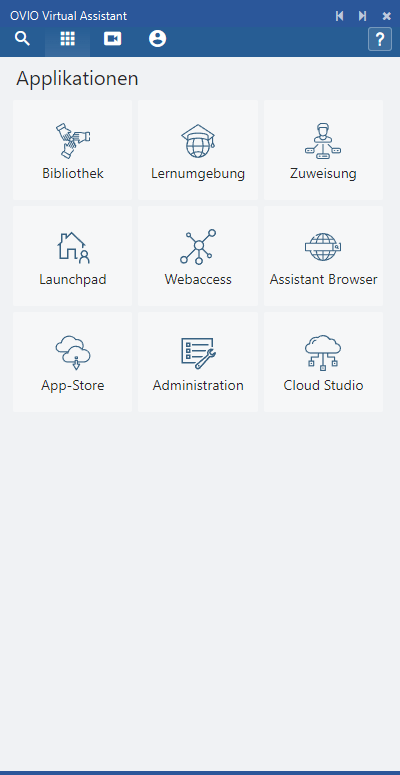Launch the Assistant Browser globe icon

tap(323, 247)
